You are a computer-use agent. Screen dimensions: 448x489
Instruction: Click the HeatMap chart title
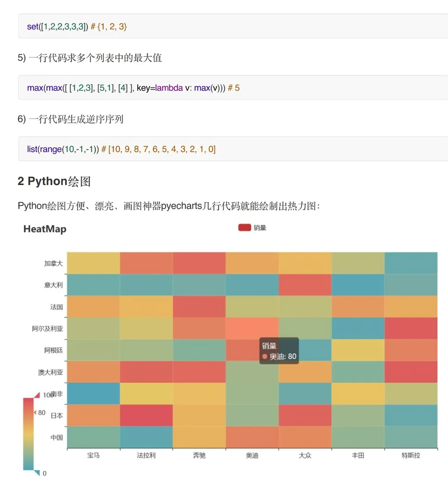point(45,229)
